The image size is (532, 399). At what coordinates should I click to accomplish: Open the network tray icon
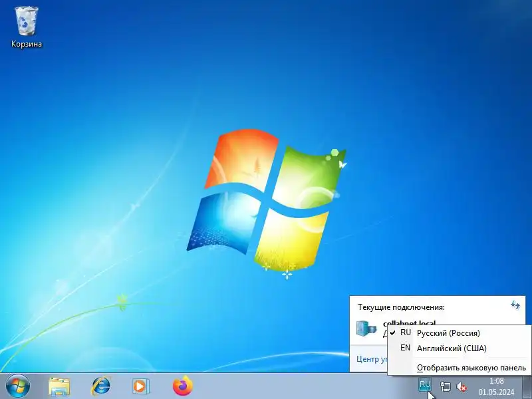(x=445, y=386)
